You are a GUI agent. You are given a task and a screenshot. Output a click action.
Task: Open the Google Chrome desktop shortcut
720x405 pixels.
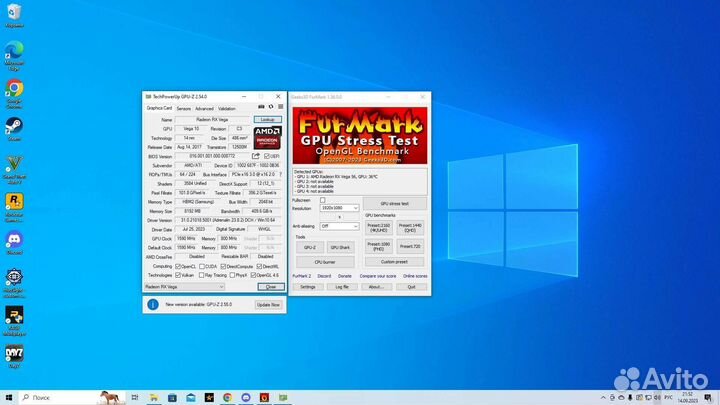click(15, 90)
